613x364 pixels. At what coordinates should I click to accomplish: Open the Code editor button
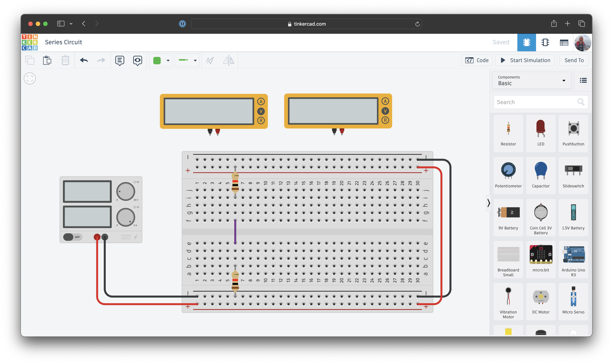477,60
